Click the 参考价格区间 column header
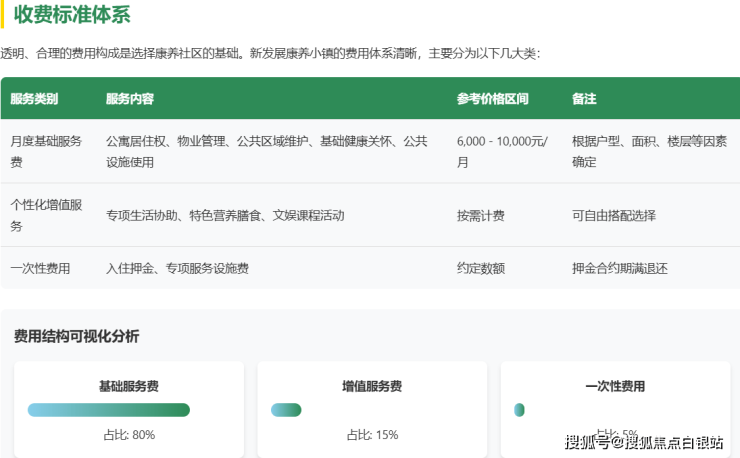Viewport: 740px width, 458px height. click(x=492, y=99)
